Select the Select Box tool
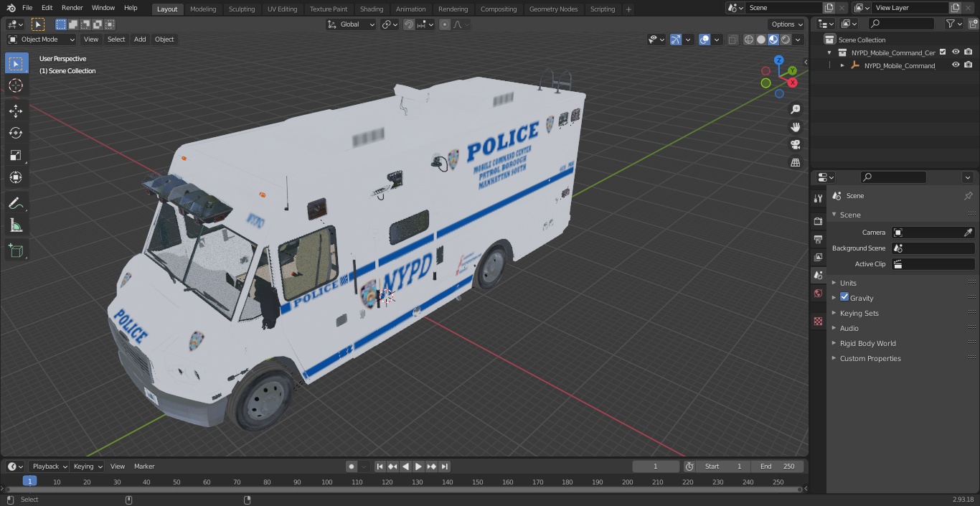Screen dimensions: 980x506 pos(16,63)
